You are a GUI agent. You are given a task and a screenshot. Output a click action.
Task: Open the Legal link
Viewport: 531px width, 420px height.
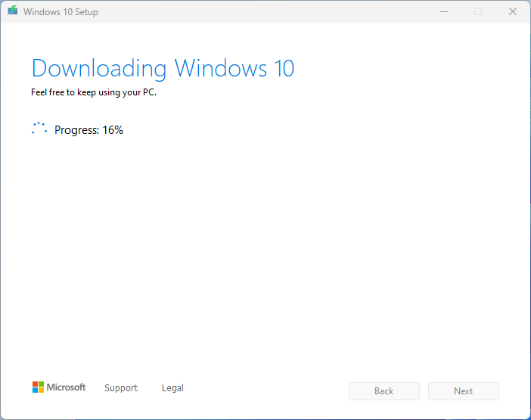(172, 388)
